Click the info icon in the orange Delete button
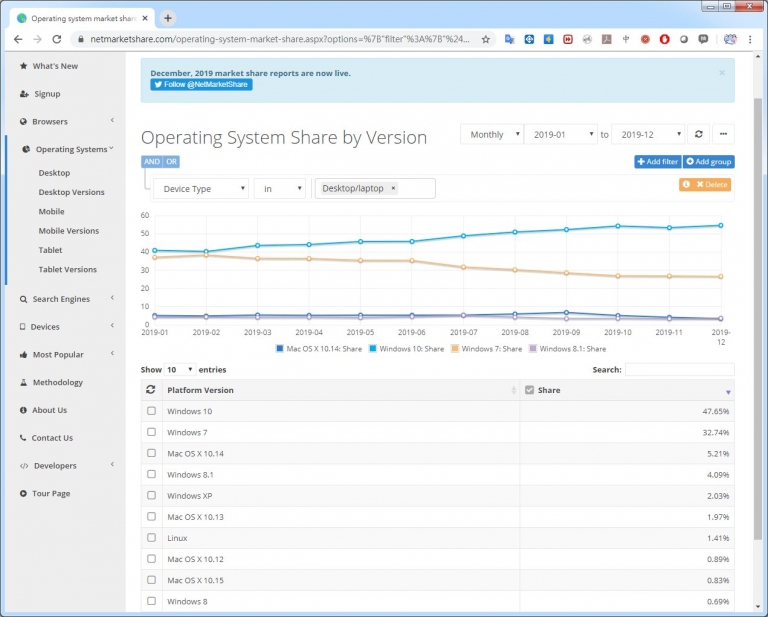 pyautogui.click(x=686, y=184)
